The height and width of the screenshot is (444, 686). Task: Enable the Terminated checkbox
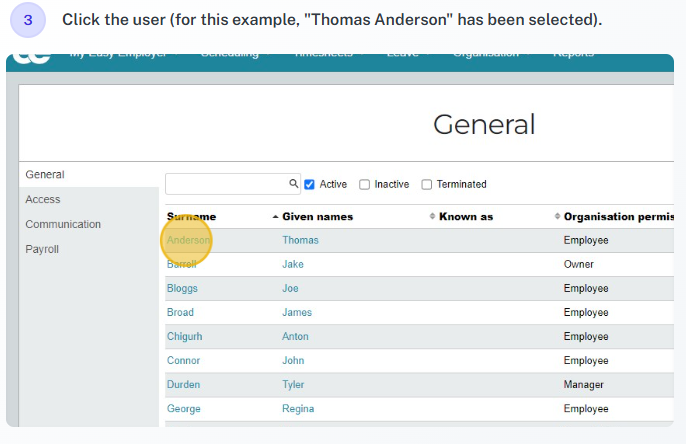pos(427,185)
